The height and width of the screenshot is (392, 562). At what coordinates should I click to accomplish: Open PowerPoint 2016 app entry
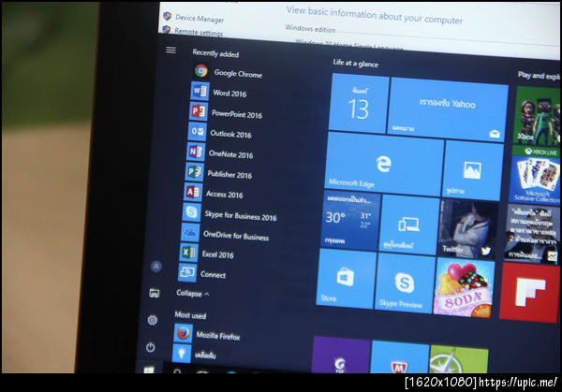click(x=226, y=112)
